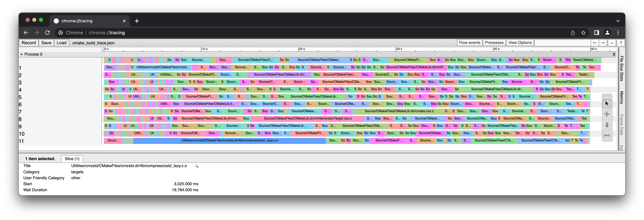Click the thread 11 row label

21,141
